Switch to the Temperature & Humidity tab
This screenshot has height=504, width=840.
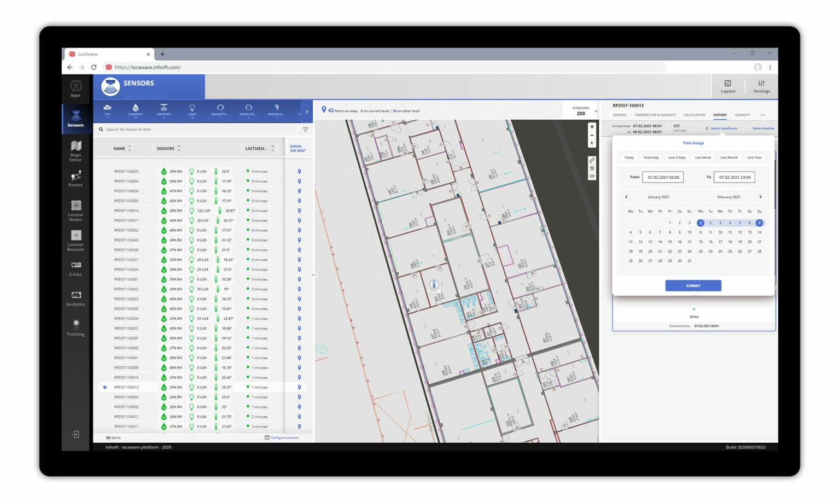656,115
